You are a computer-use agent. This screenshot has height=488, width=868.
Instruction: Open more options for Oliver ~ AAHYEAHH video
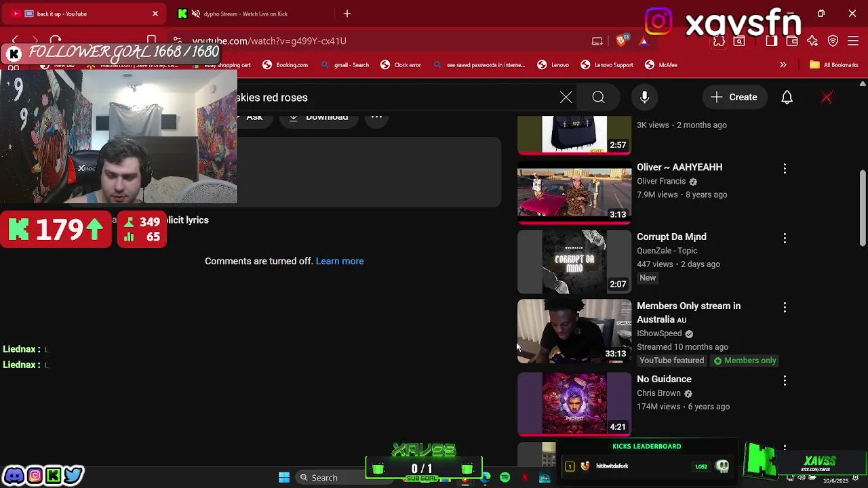coord(785,168)
